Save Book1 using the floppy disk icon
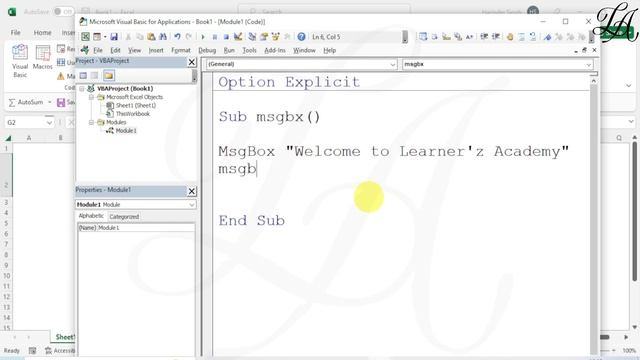The image size is (640, 360). point(114,37)
